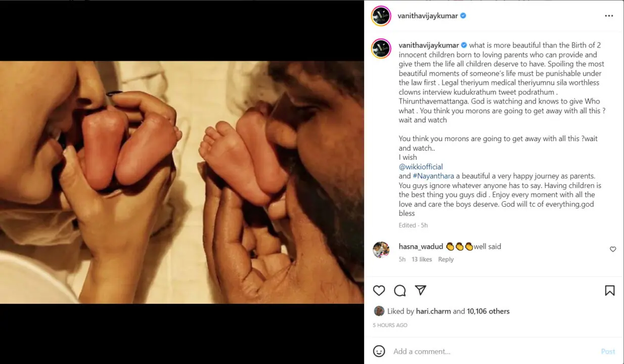Screen dimensions: 624x364
Task: Open hari.charm's profile link
Action: 433,311
